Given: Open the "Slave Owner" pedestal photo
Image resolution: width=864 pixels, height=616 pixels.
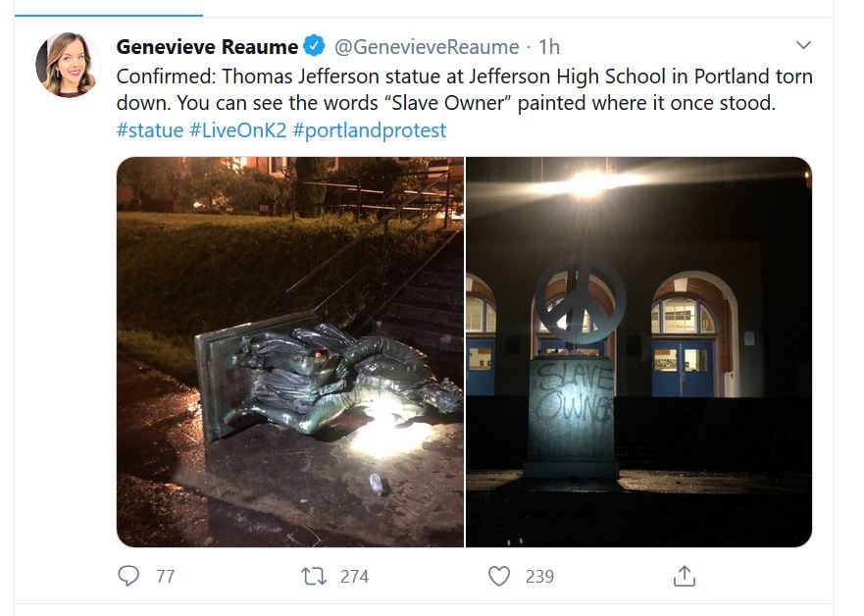Looking at the screenshot, I should [x=638, y=351].
